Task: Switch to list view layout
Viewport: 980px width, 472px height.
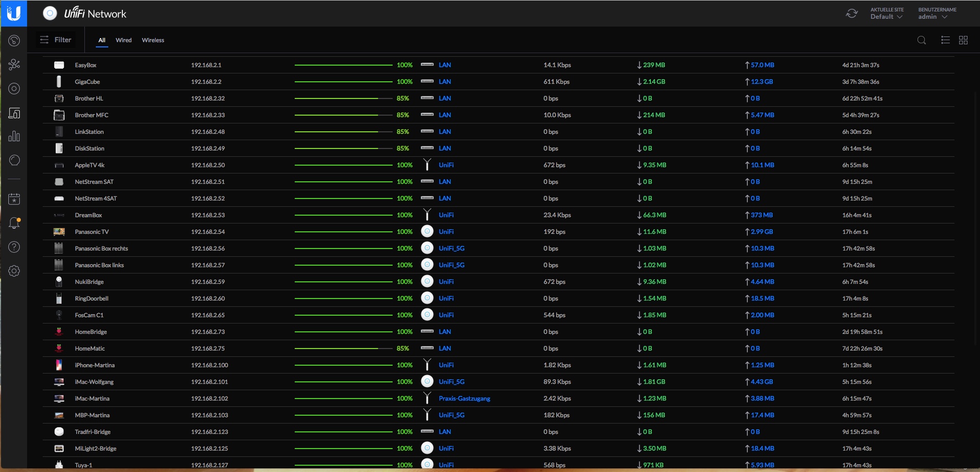Action: tap(946, 40)
